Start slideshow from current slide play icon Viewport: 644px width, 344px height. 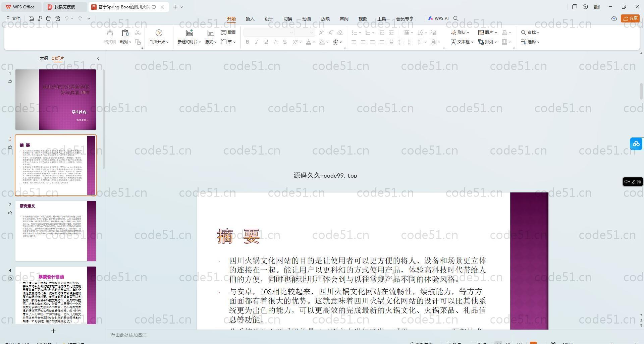[159, 33]
